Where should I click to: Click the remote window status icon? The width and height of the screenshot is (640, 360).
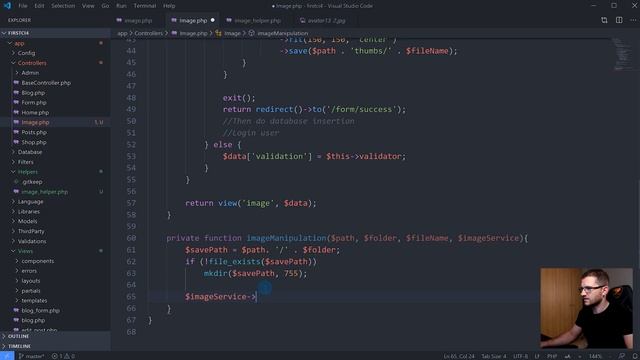pos(7,356)
